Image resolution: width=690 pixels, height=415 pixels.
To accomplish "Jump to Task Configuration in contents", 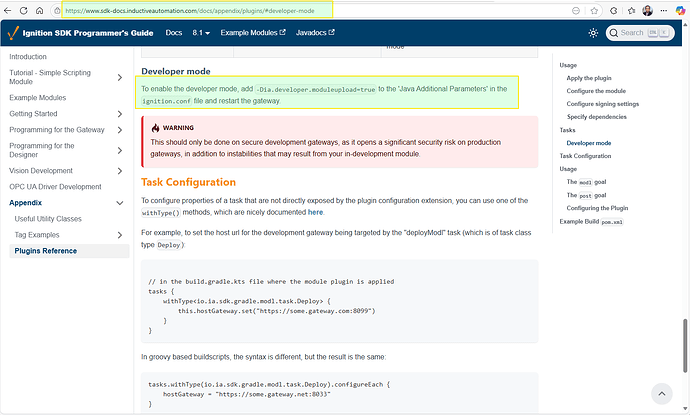I will pos(585,156).
